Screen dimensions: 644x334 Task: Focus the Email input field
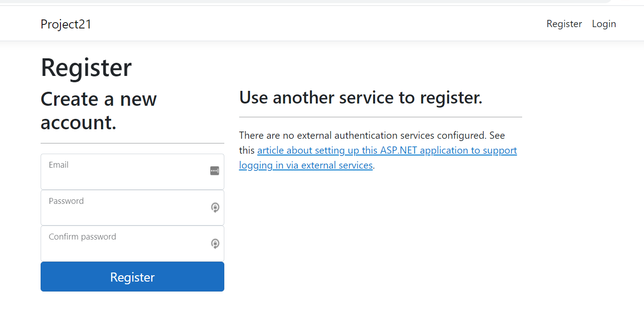[126, 171]
